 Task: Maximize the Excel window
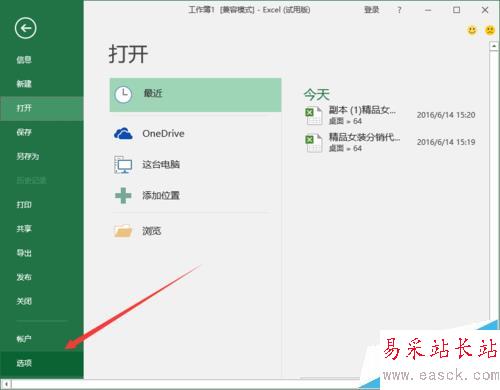click(x=457, y=10)
